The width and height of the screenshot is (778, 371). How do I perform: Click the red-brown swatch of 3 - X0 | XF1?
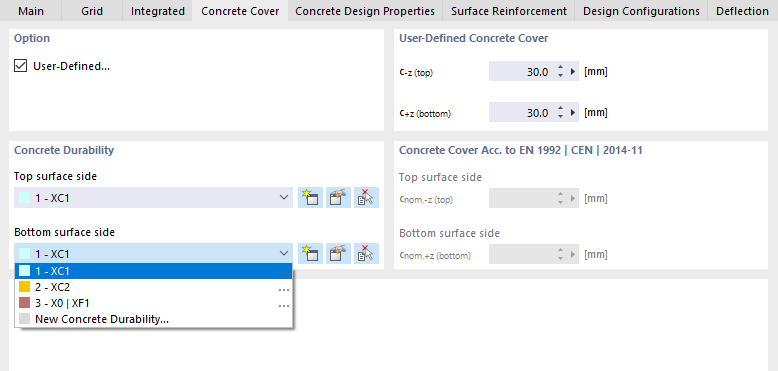24,303
